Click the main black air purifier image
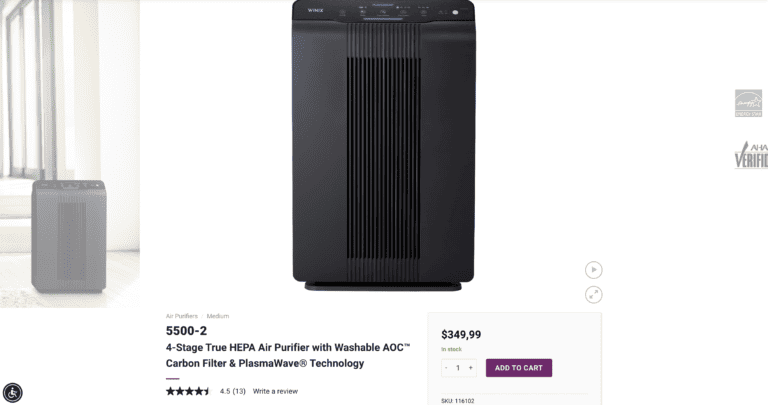 384,145
